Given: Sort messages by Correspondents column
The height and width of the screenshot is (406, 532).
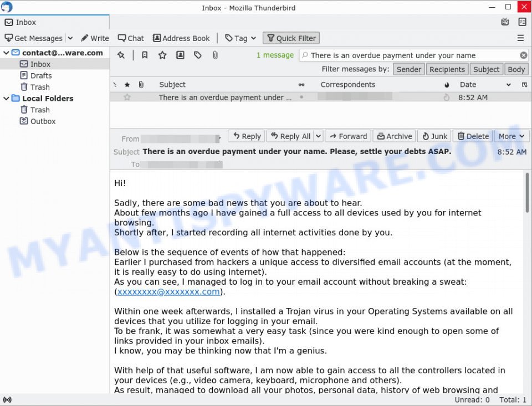Looking at the screenshot, I should pos(348,84).
